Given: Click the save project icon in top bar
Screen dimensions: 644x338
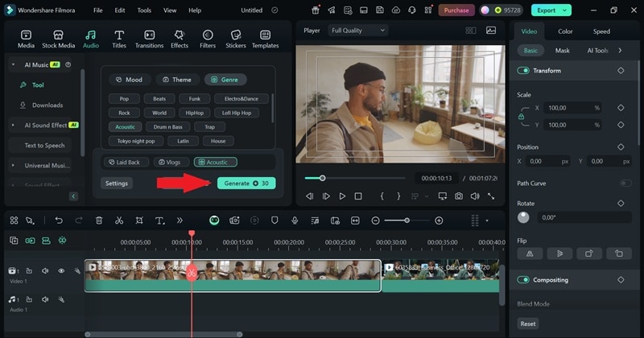Looking at the screenshot, I should tap(380, 10).
